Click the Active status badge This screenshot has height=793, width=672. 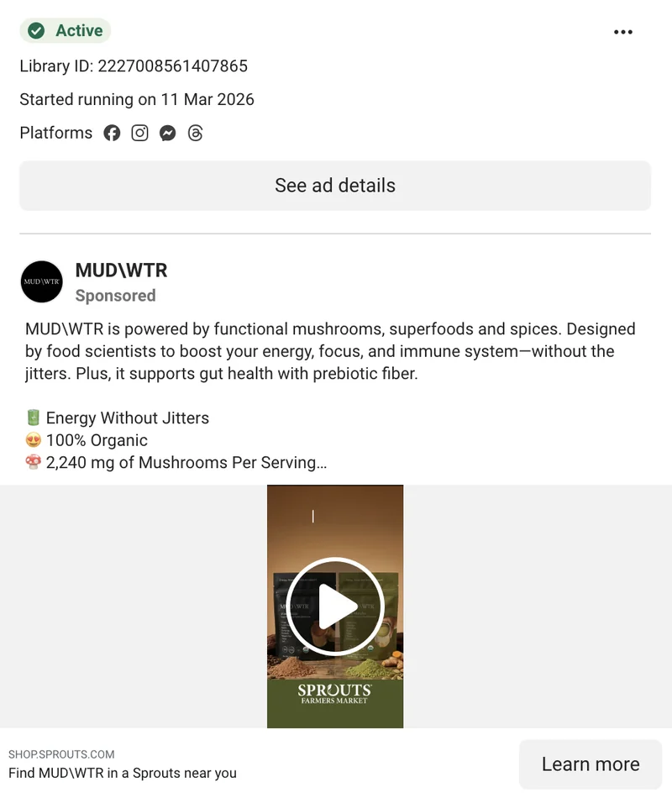(x=66, y=30)
